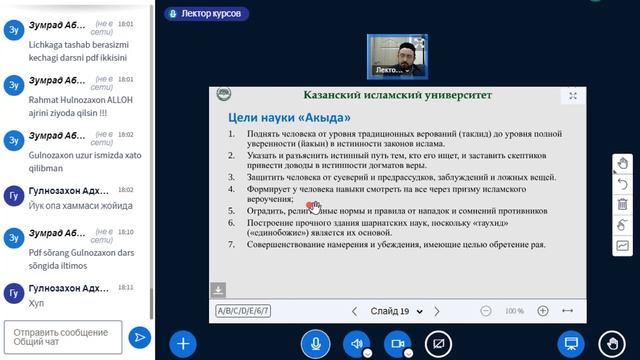Zoom out the presentation with minus
This screenshot has width=640, height=360.
tap(486, 311)
